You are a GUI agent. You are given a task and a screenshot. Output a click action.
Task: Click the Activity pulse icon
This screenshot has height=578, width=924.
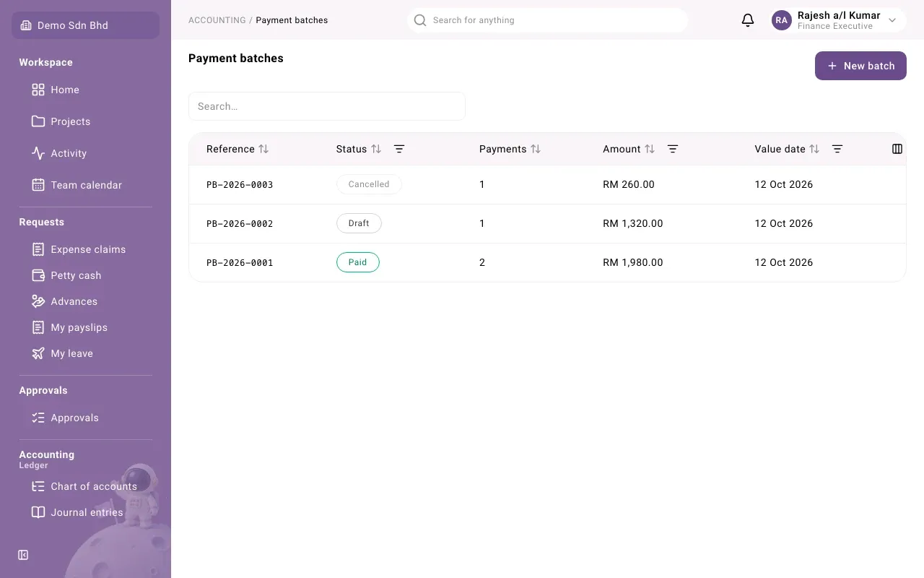click(38, 153)
